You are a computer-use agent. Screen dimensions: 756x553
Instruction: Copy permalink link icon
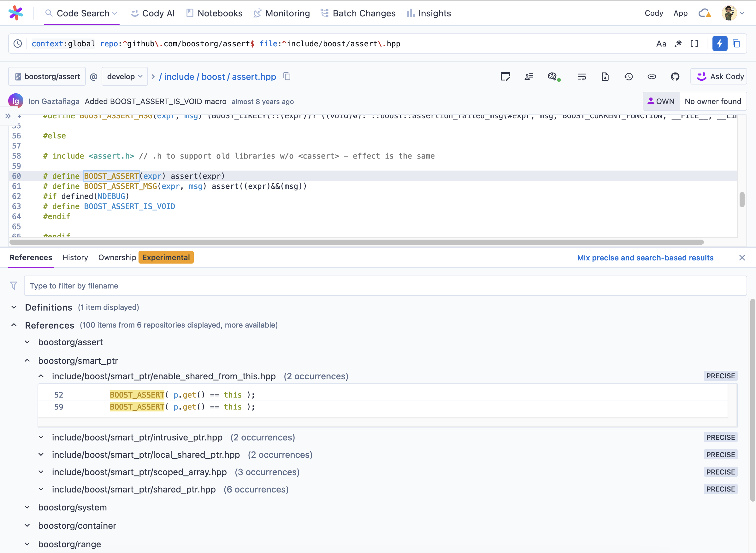tap(652, 77)
